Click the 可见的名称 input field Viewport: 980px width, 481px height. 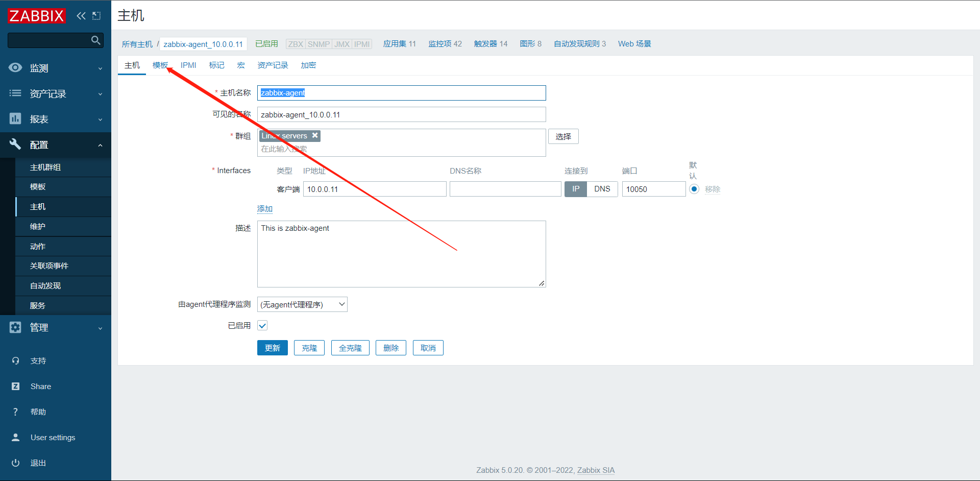pyautogui.click(x=402, y=114)
